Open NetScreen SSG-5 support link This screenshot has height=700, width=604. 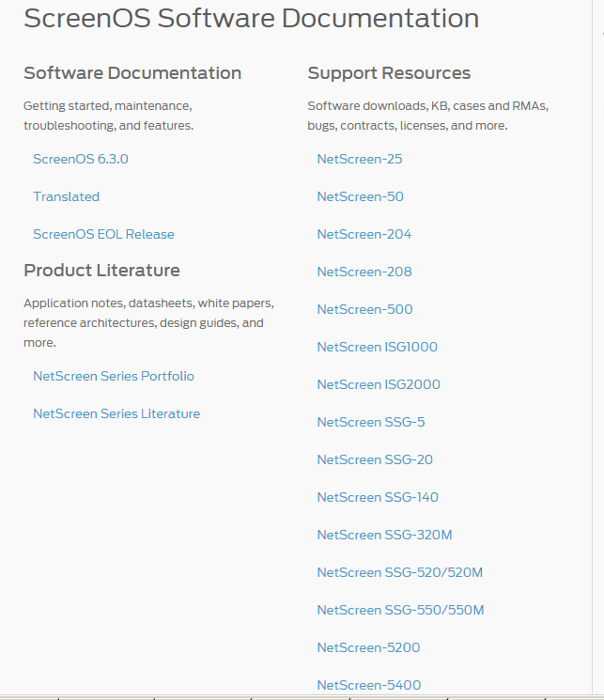click(x=371, y=422)
